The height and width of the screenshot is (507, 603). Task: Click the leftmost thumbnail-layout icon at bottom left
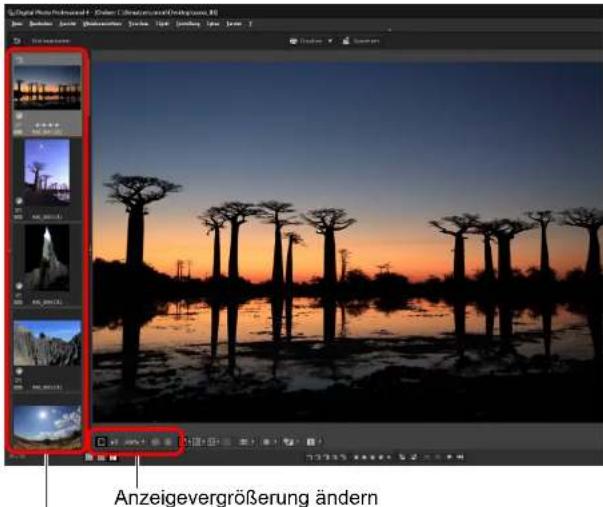coord(89,457)
